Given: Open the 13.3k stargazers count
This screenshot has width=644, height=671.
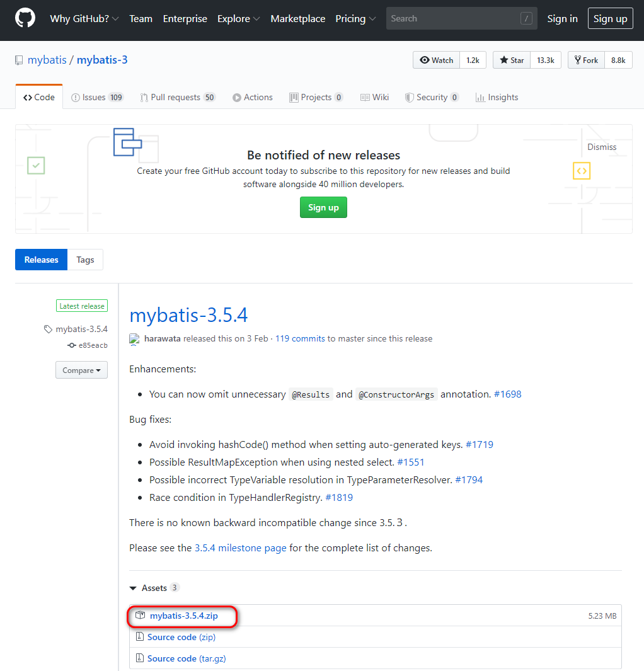Looking at the screenshot, I should coord(546,60).
